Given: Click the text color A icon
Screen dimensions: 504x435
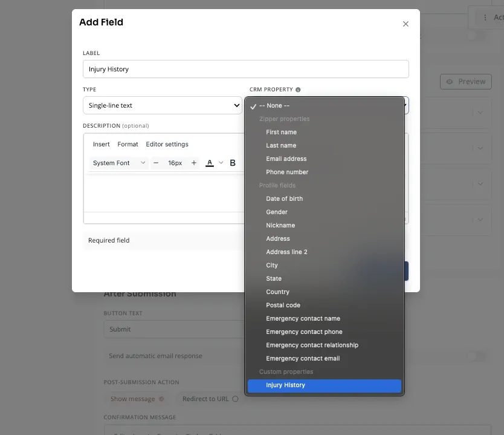Looking at the screenshot, I should [x=210, y=163].
